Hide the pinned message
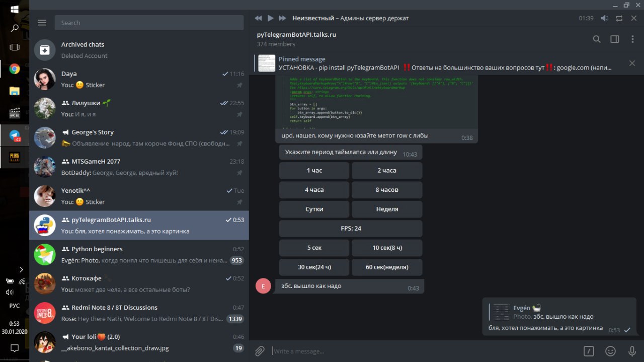 (x=632, y=63)
